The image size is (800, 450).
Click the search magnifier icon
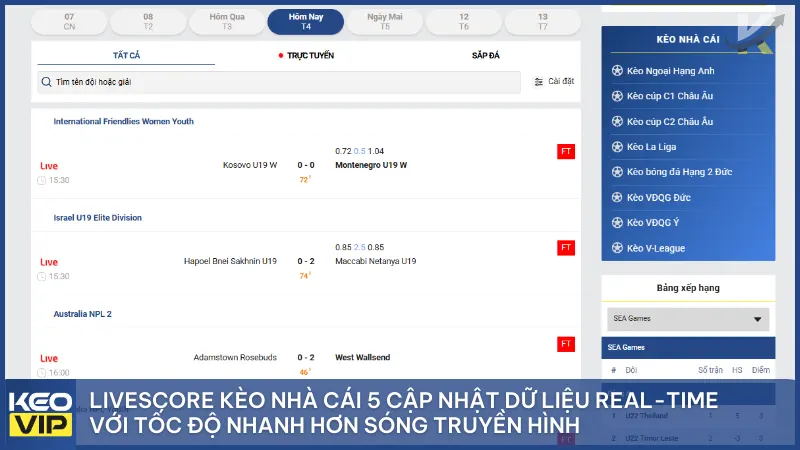tap(46, 82)
